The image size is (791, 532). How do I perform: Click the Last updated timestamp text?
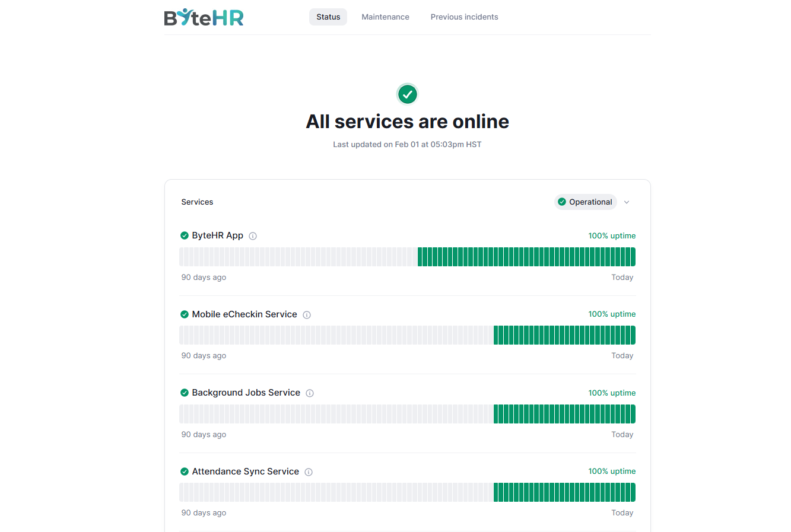tap(407, 144)
